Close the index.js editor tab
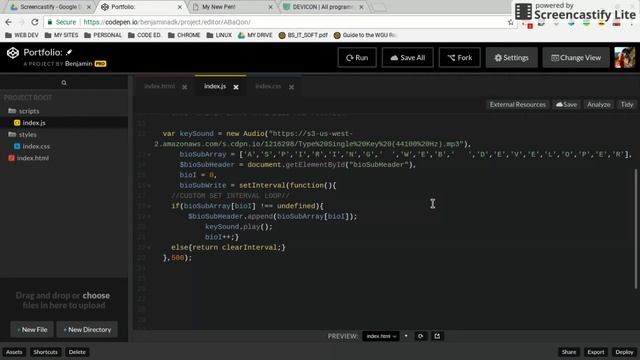 [x=236, y=87]
